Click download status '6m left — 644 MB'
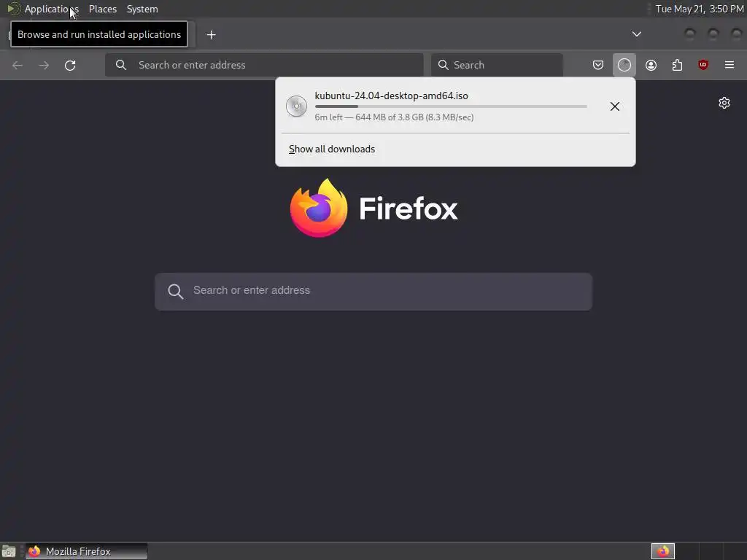 click(x=394, y=117)
